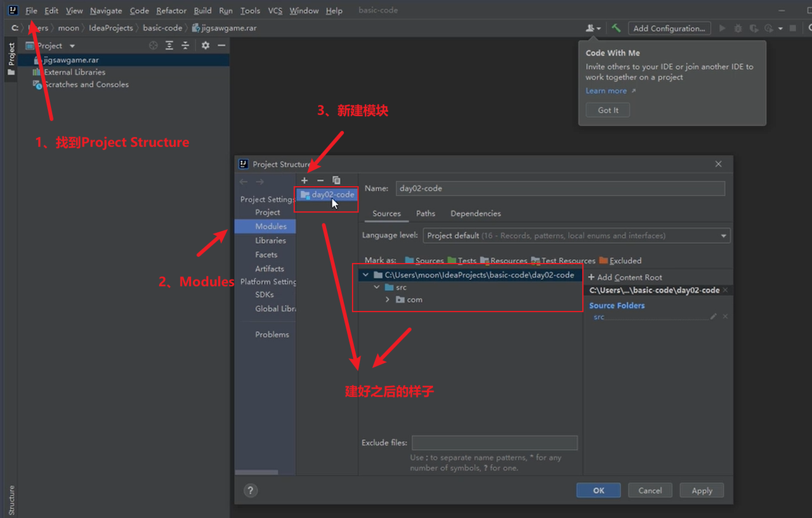The height and width of the screenshot is (518, 812).
Task: Open the Refactor menu
Action: (171, 11)
